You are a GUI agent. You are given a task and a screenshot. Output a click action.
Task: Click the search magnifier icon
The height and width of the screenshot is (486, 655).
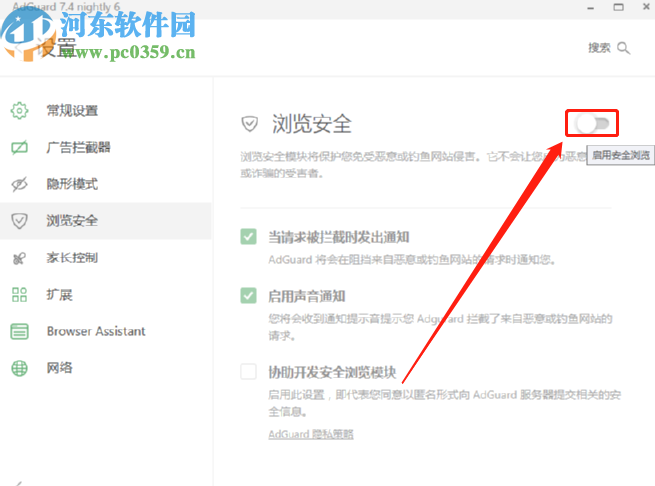tap(623, 48)
